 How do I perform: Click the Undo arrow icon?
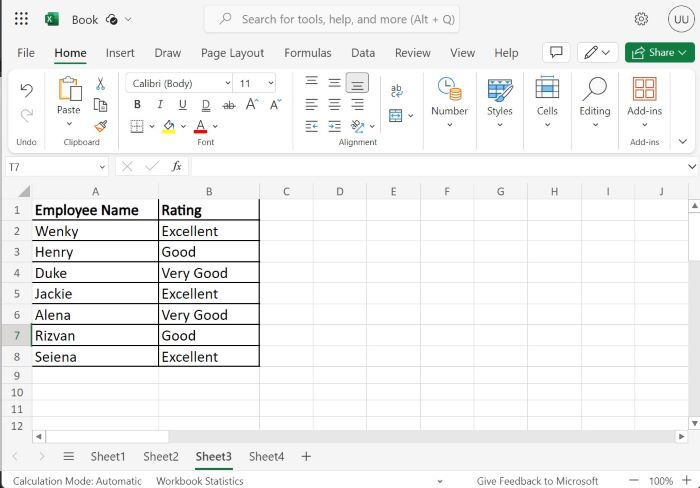[26, 90]
